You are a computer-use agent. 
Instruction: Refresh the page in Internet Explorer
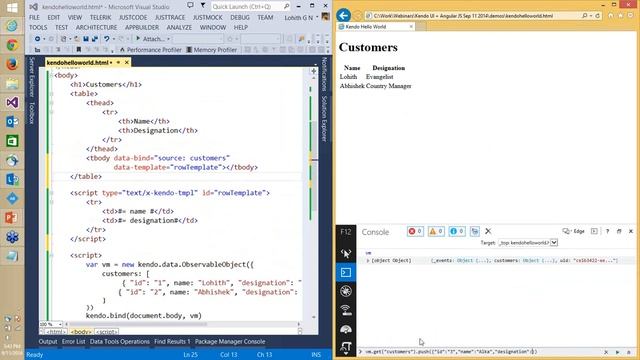pyautogui.click(x=597, y=16)
